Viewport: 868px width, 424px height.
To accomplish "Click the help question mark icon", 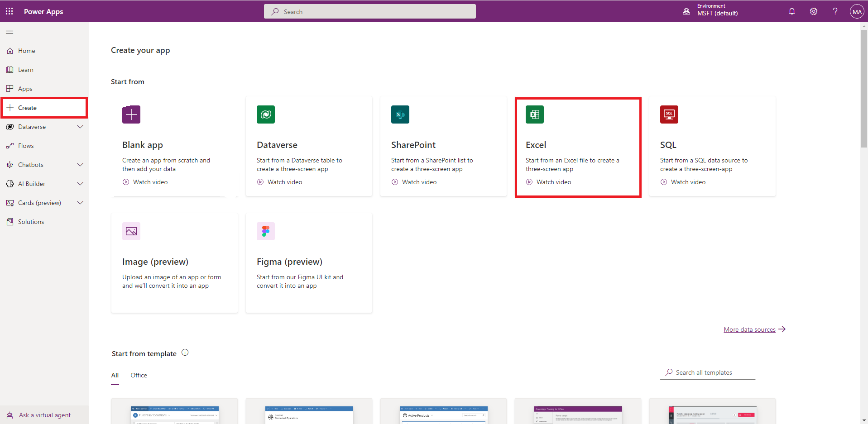I will (835, 11).
